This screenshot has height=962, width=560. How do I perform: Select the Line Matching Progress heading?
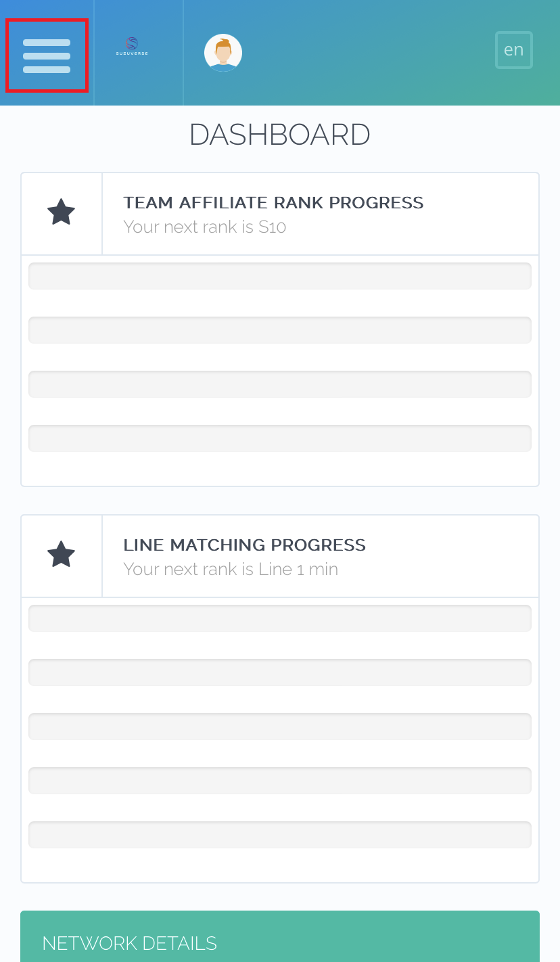pyautogui.click(x=244, y=545)
